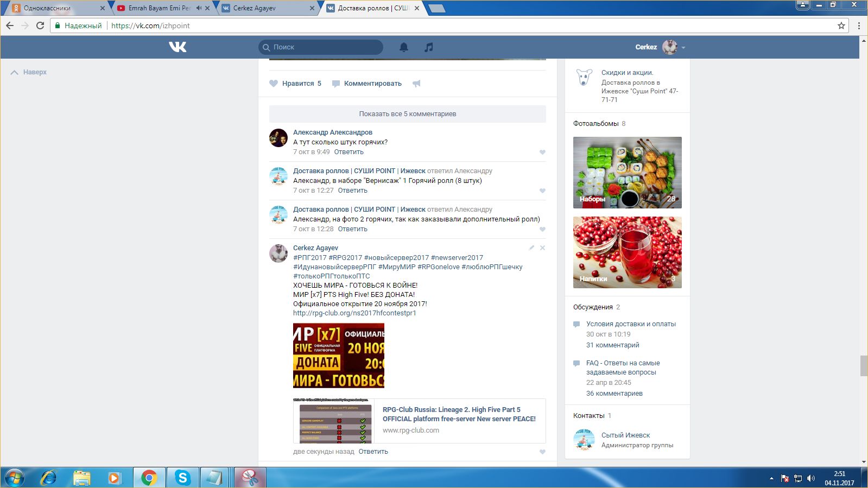Like the post via Нравится heart
Screen dimensions: 868x488
point(295,84)
